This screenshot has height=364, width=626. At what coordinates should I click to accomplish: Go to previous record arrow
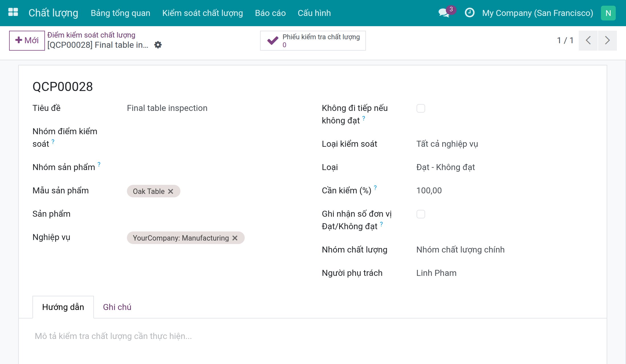click(x=588, y=40)
